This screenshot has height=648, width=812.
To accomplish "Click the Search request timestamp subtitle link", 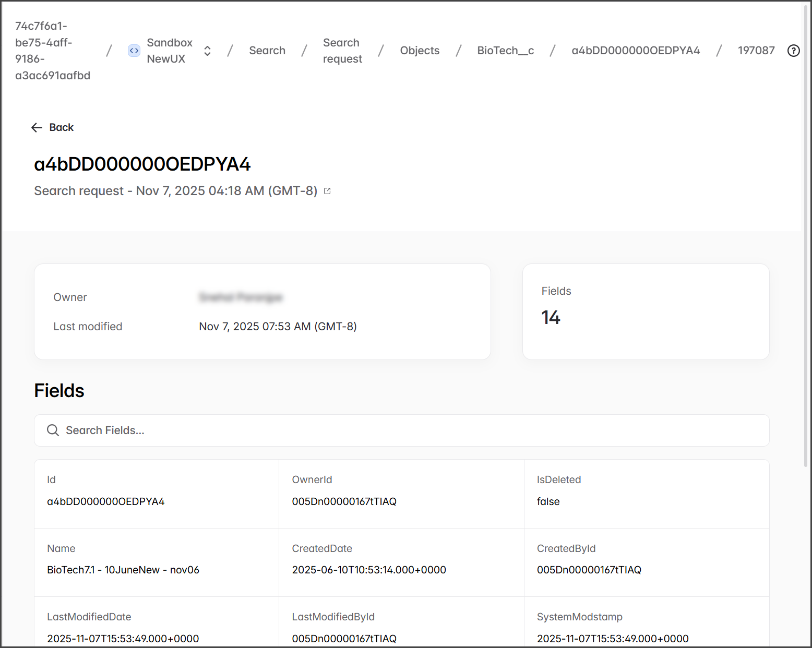I will pyautogui.click(x=175, y=191).
